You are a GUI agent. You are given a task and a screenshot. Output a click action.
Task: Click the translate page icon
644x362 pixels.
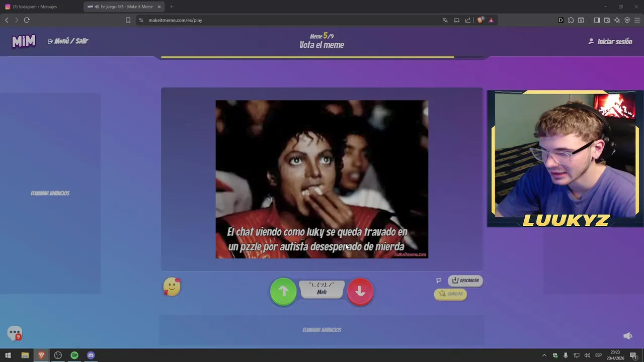(x=445, y=20)
